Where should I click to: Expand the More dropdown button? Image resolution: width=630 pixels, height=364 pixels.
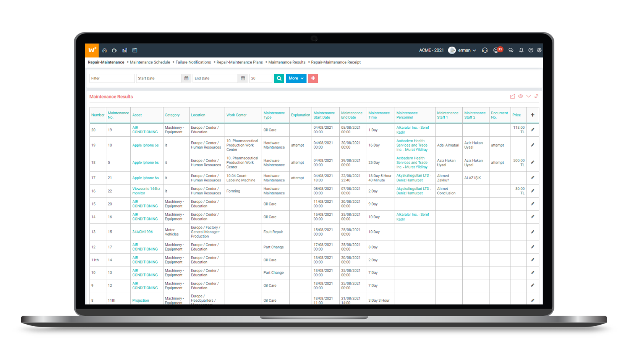point(296,78)
